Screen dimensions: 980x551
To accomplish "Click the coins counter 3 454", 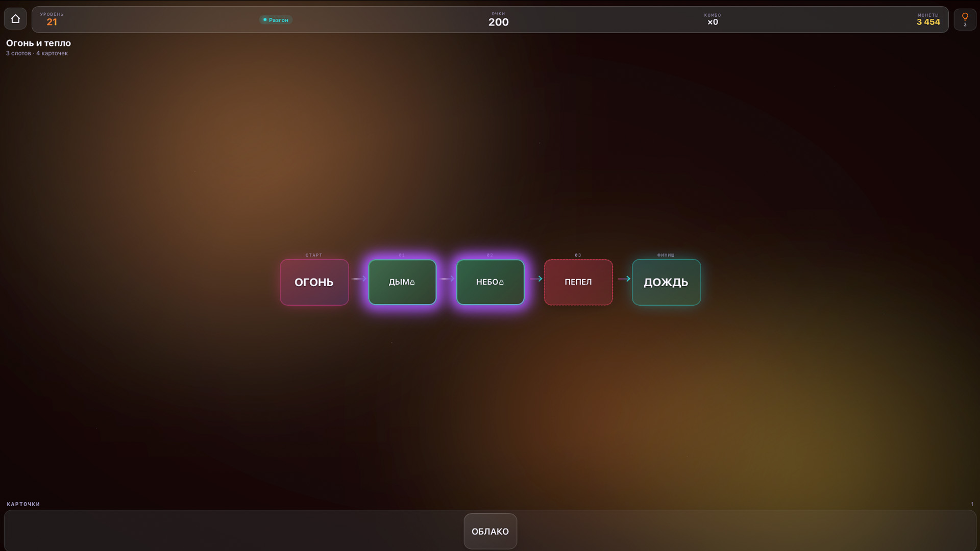I will 928,22.
